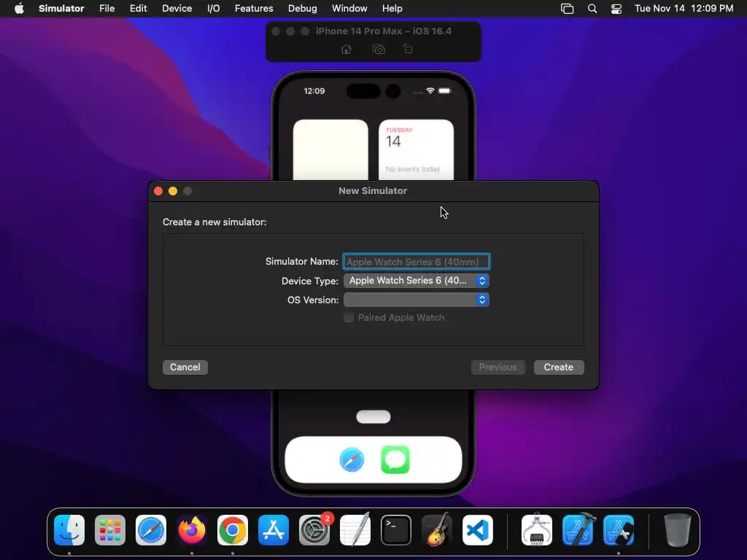
Task: Click the Previous button
Action: pos(498,367)
